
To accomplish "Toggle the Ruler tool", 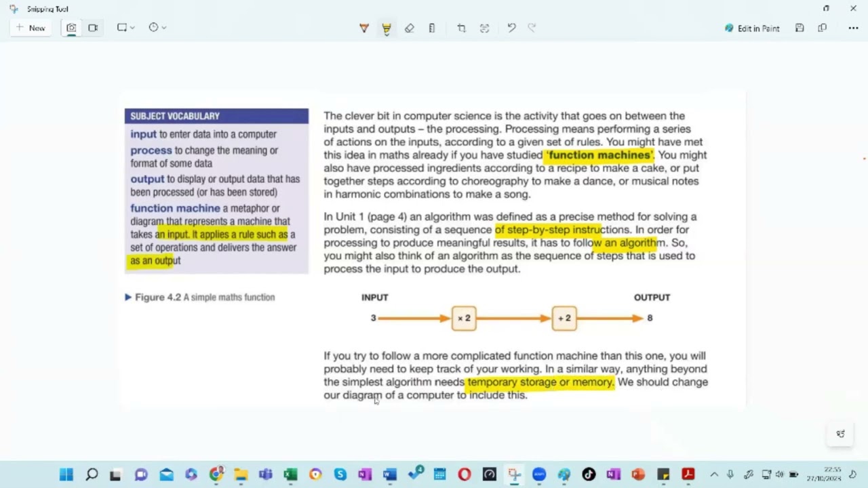I will pyautogui.click(x=431, y=28).
